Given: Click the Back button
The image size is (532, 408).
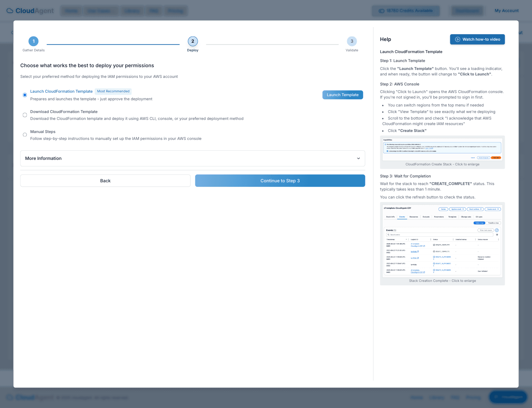Looking at the screenshot, I should point(105,181).
